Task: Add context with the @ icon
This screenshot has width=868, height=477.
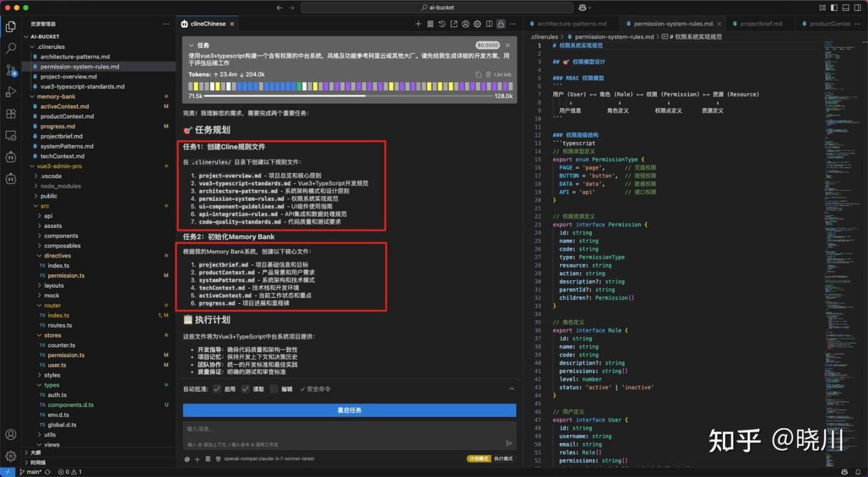Action: coord(187,459)
